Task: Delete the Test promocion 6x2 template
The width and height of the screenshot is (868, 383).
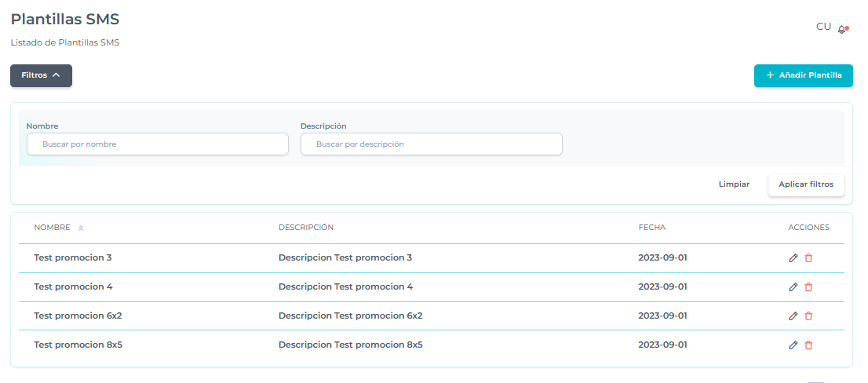Action: coord(808,316)
